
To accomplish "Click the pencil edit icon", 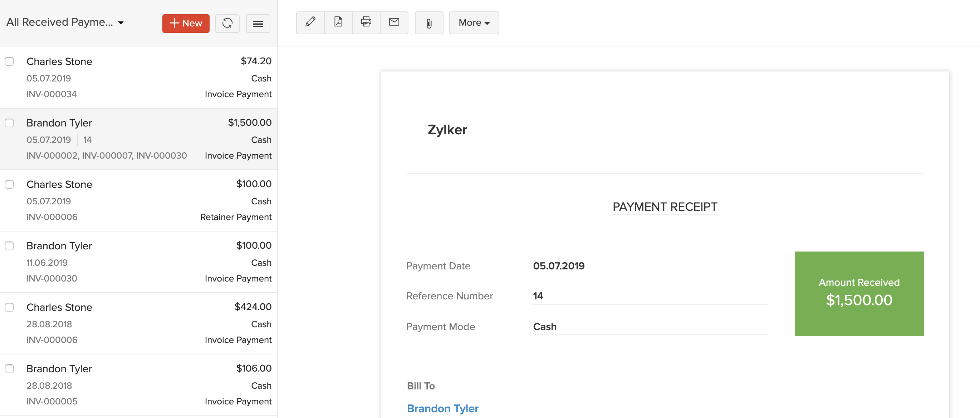I will tap(310, 23).
